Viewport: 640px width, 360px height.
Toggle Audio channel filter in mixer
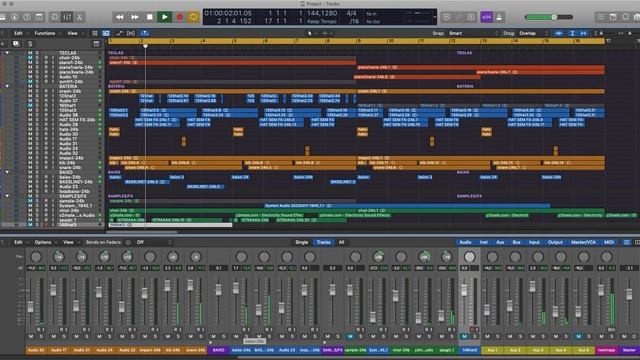coord(465,242)
